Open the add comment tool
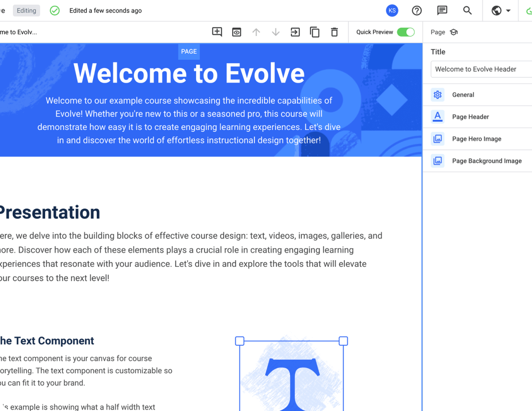Image resolution: width=532 pixels, height=411 pixels. 217,32
